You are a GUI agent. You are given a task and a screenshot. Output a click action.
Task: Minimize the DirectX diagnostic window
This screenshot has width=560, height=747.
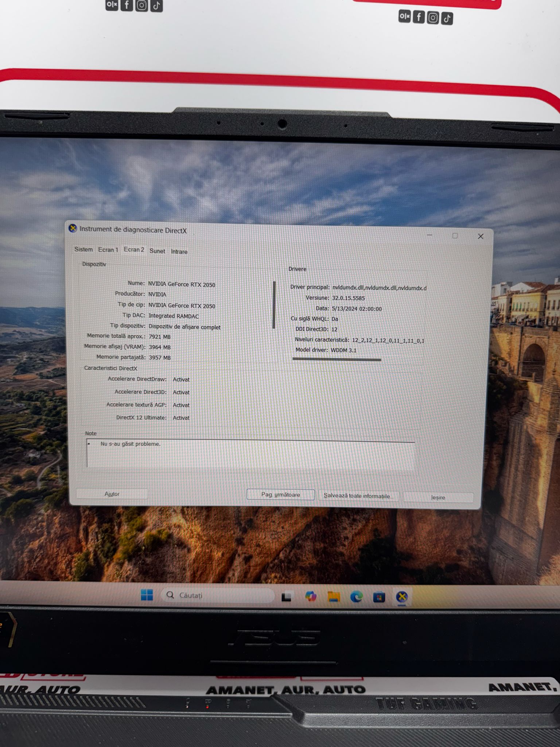point(429,235)
